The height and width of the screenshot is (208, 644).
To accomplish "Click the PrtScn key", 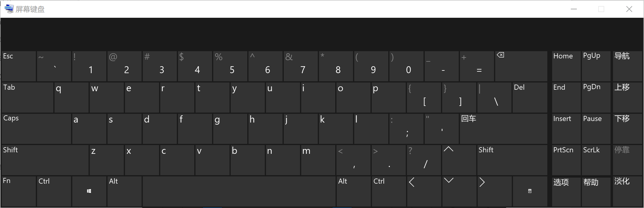I will click(x=566, y=160).
